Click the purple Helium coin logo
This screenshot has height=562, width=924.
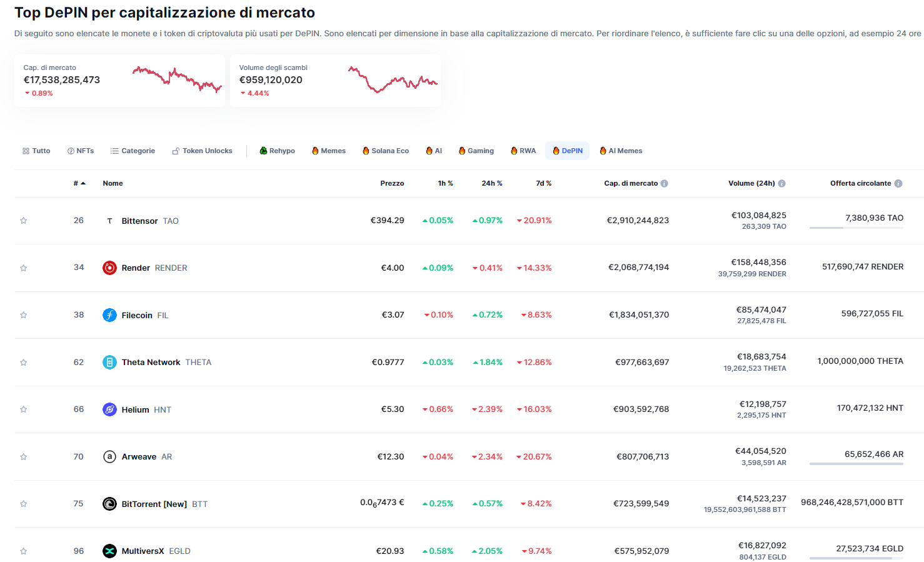click(x=109, y=409)
